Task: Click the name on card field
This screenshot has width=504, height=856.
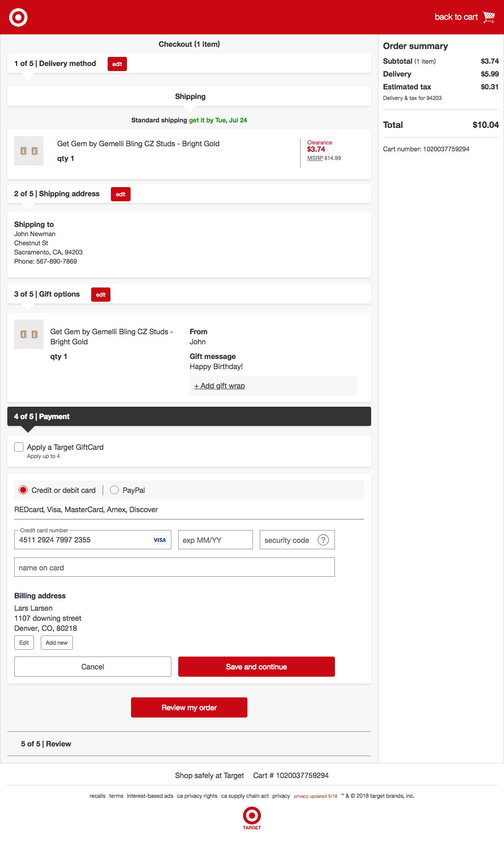Action: click(x=175, y=567)
